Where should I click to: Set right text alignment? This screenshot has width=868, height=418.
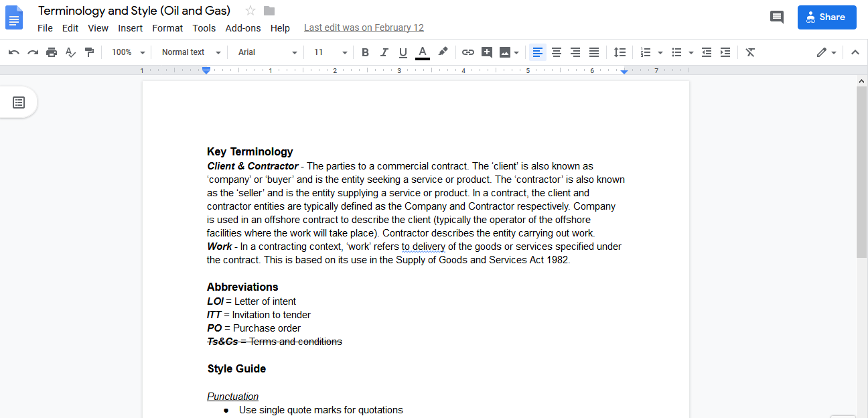tap(575, 52)
